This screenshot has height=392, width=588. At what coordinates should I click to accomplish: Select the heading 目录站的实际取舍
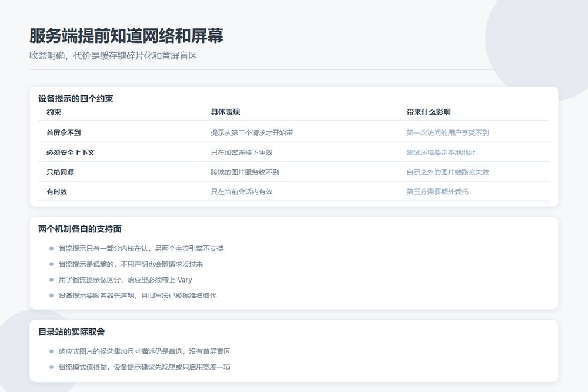(x=71, y=332)
